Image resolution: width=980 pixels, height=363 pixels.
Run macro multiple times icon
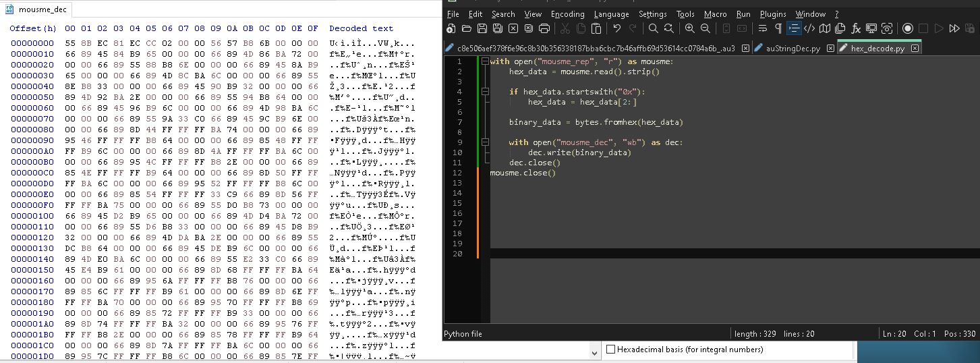click(x=954, y=28)
